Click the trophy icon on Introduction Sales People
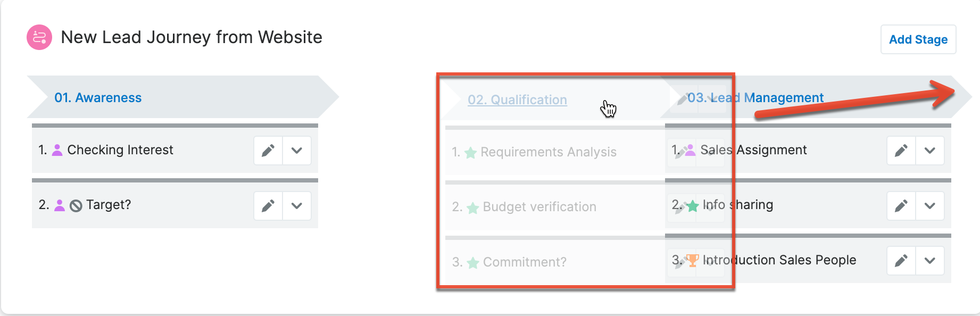This screenshot has height=316, width=980. [x=692, y=260]
